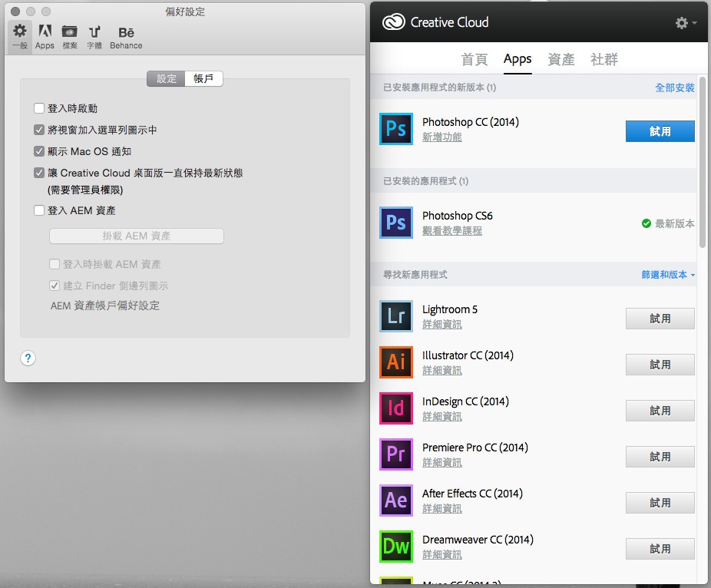Click 試用 for Illustrator CC (2014)
Image resolution: width=711 pixels, height=588 pixels.
click(x=660, y=365)
